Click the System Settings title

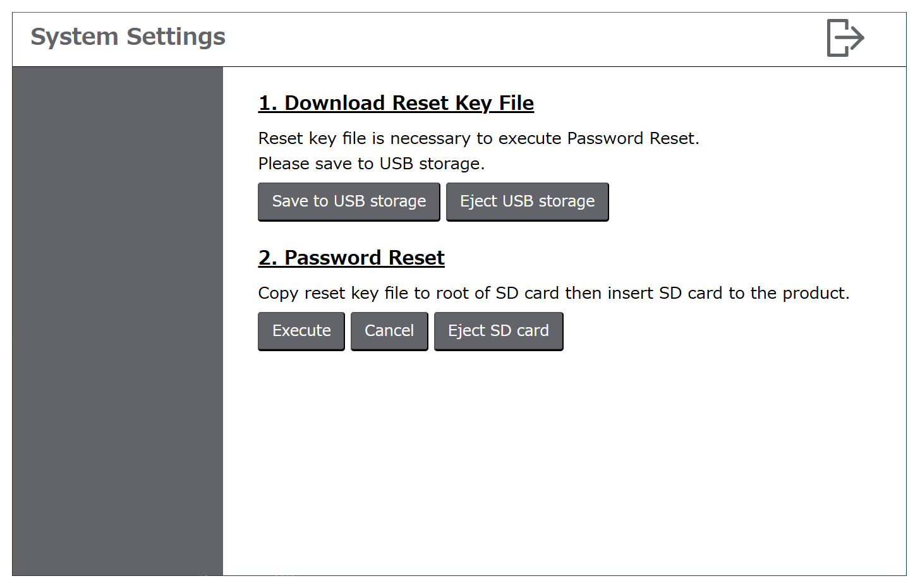click(x=128, y=37)
